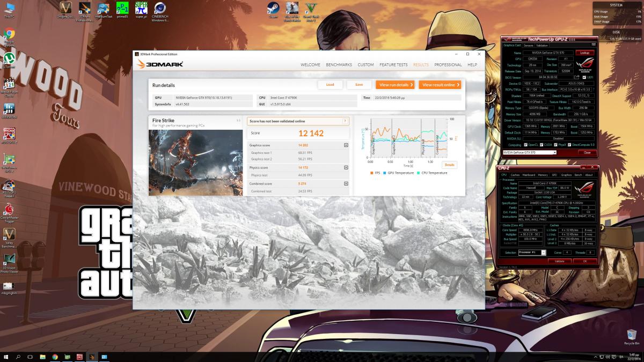Image resolution: width=644 pixels, height=362 pixels.
Task: Open 3D Vision Photo Viewer shortcut
Action: (9, 264)
